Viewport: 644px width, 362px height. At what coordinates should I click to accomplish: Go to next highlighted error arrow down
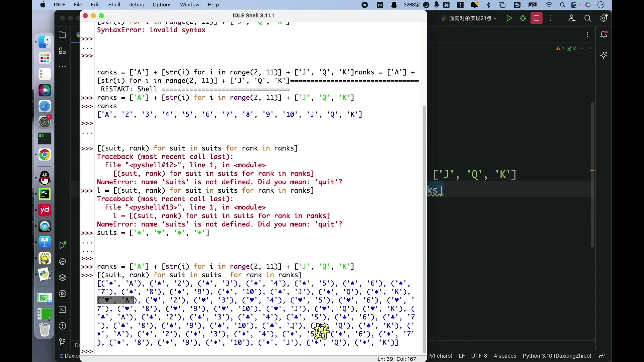[x=591, y=48]
